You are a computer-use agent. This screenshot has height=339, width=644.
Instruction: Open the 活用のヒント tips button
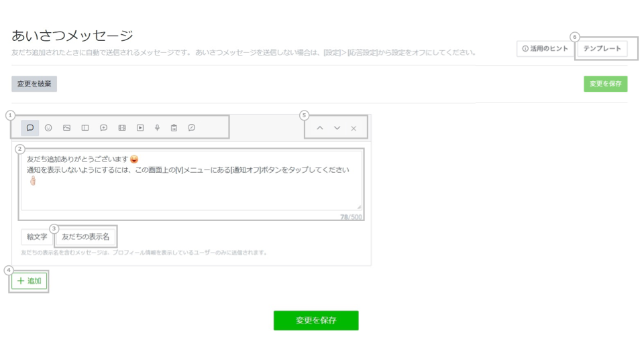(545, 49)
